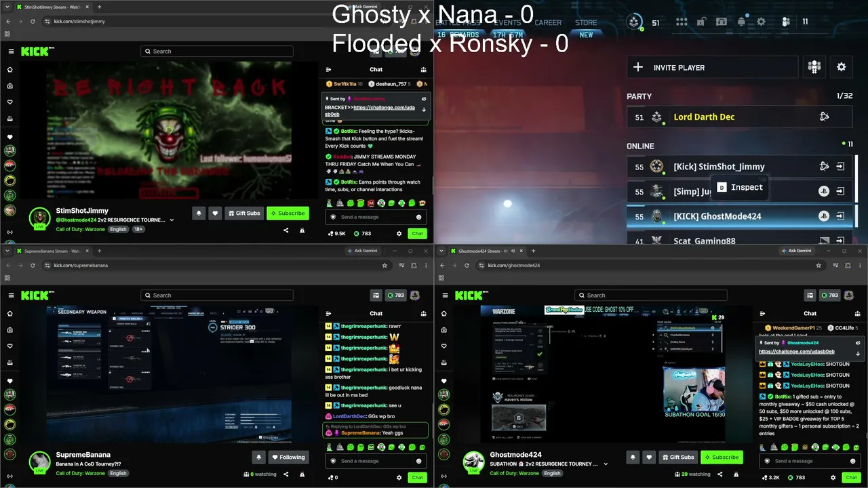Go back in the Ghostmode424 browser window
The height and width of the screenshot is (488, 868).
[442, 266]
